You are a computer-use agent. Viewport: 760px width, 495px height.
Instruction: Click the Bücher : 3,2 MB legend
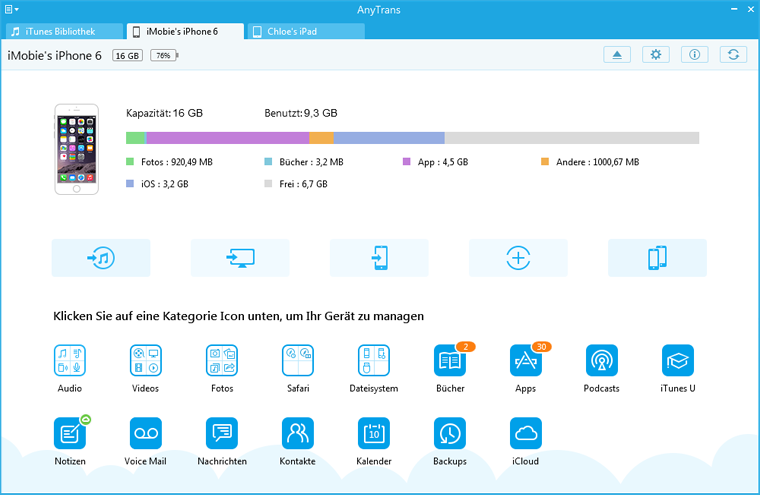pos(304,162)
